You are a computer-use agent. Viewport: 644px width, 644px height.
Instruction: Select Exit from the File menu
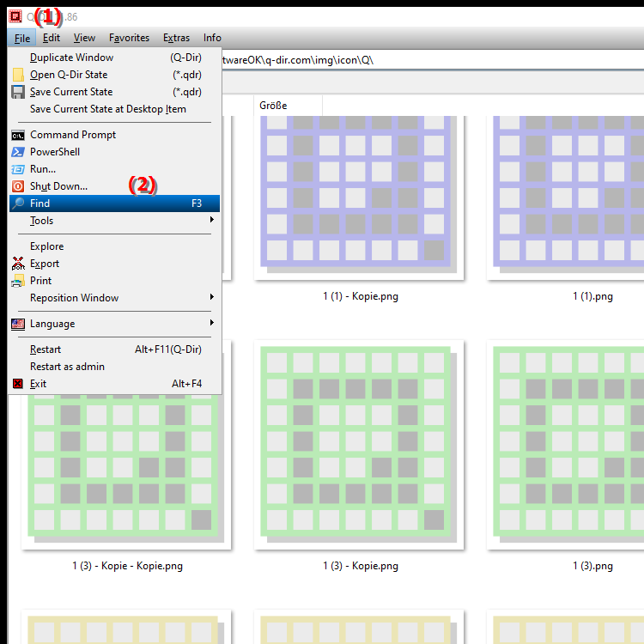tap(114, 384)
